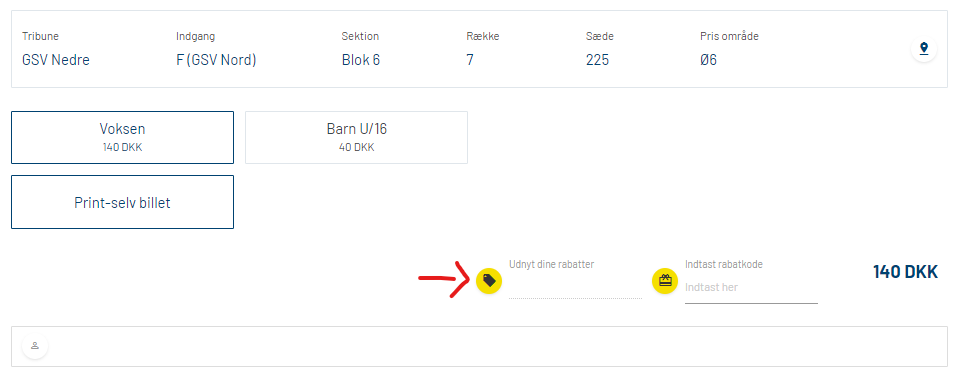959x376 pixels.
Task: Click seat number 225 under Sæde
Action: click(598, 61)
